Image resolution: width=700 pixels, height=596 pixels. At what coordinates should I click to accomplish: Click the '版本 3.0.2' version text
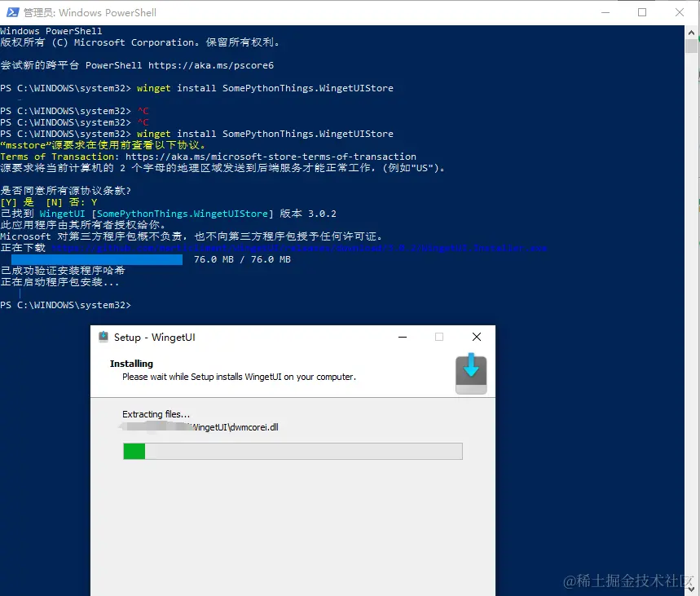[308, 214]
